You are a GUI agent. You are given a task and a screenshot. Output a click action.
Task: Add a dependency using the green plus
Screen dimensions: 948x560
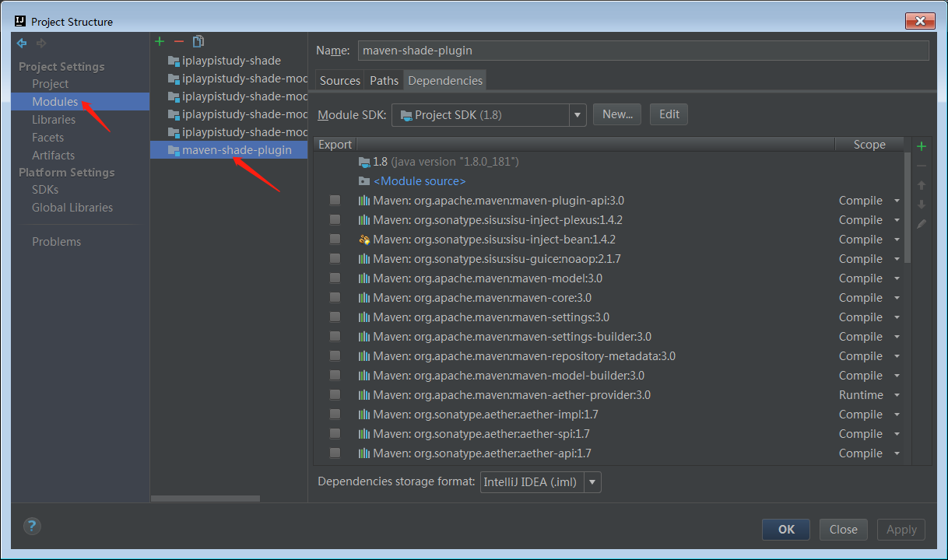pos(922,146)
